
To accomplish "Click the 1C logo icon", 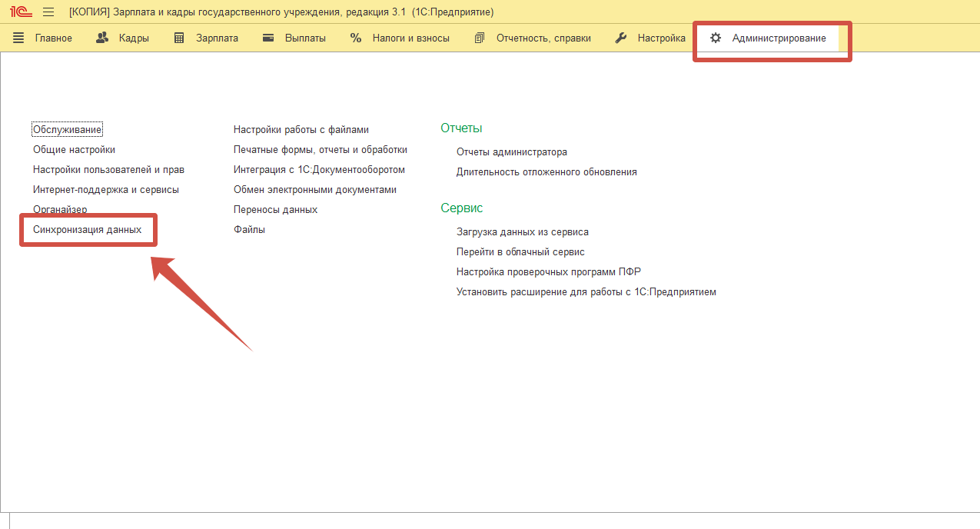I will [21, 12].
